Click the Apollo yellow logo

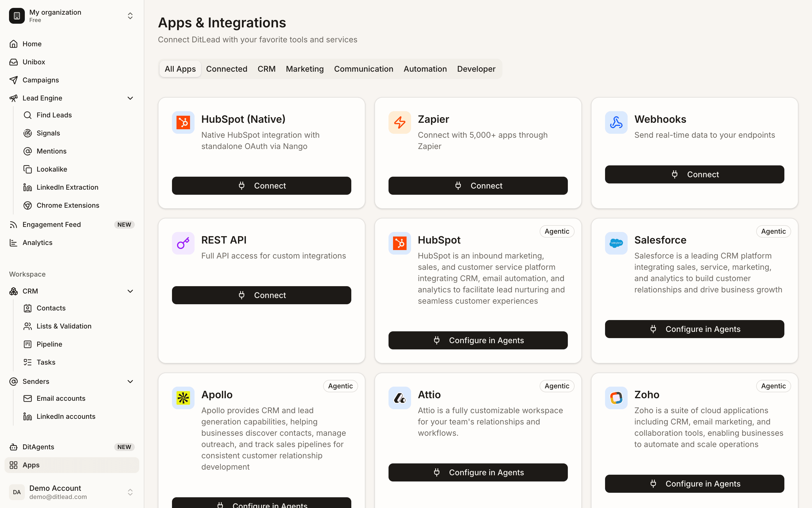(x=183, y=398)
